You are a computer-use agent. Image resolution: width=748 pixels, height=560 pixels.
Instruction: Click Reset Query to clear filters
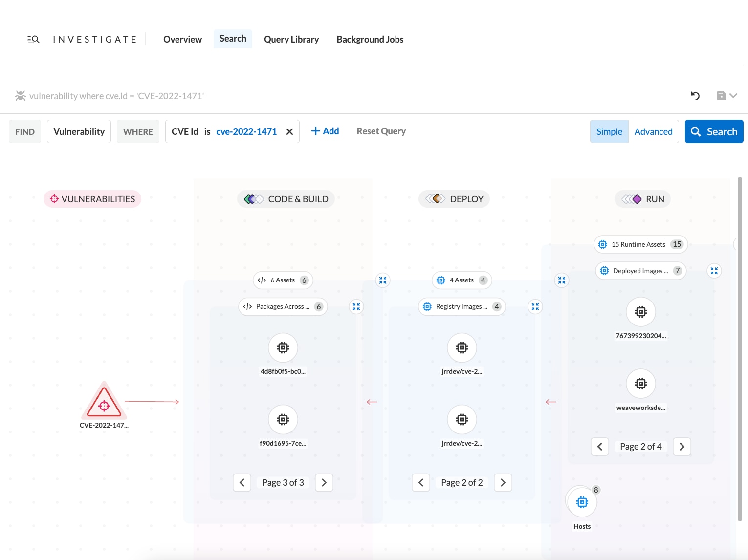click(x=381, y=131)
